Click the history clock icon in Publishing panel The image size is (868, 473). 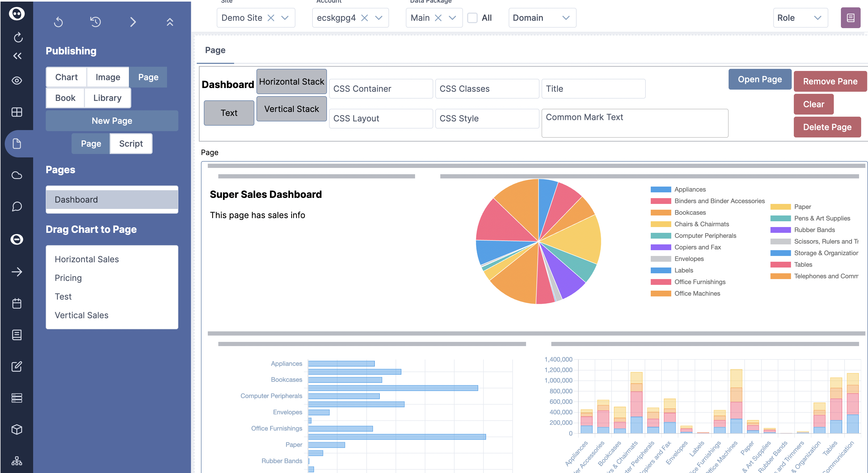click(95, 22)
